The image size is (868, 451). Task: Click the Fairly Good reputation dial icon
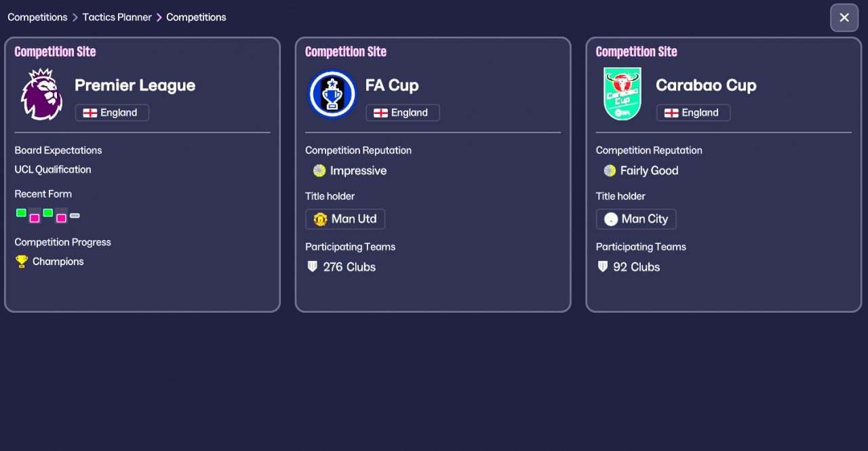610,170
